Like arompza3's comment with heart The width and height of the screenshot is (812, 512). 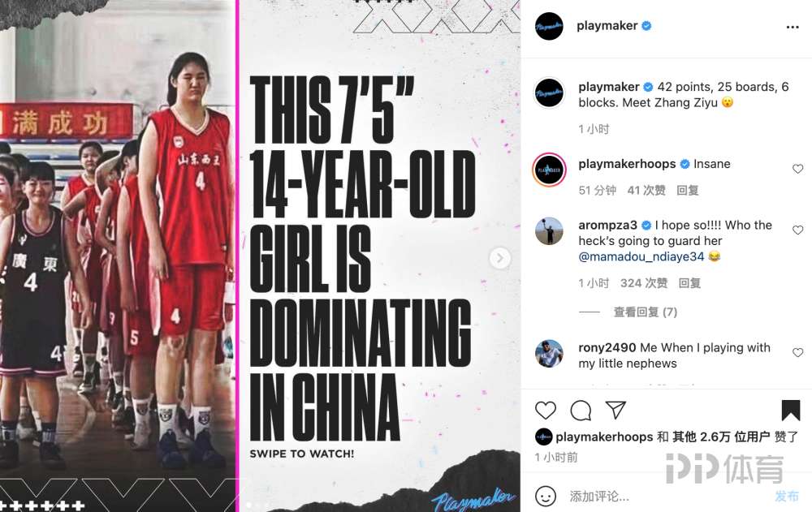797,230
